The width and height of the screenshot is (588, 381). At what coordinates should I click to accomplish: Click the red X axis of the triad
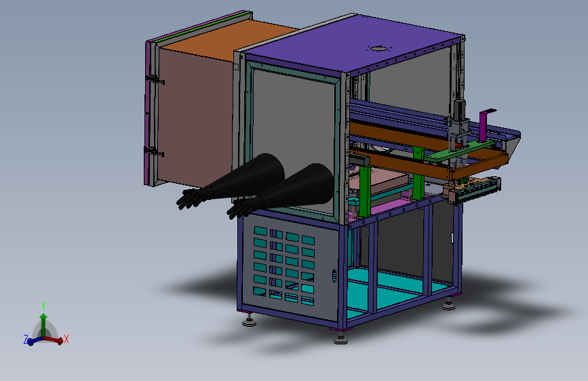[54, 340]
